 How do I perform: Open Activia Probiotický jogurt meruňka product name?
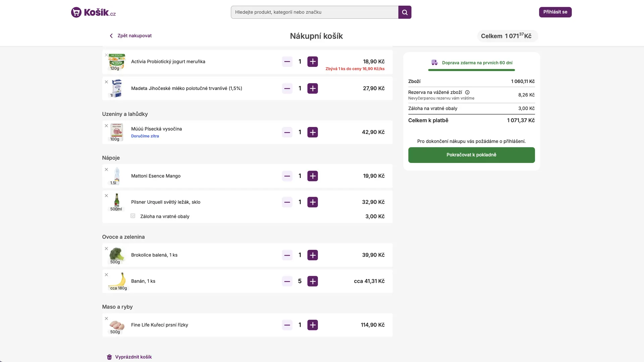point(168,61)
